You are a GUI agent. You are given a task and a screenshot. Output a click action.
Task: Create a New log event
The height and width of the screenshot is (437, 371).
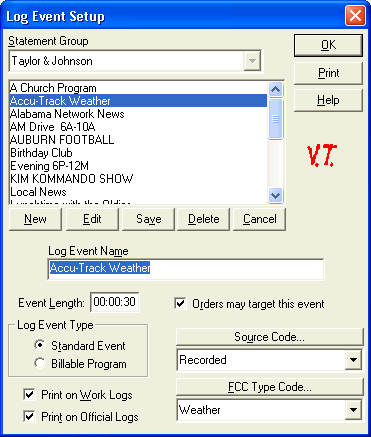[x=35, y=219]
